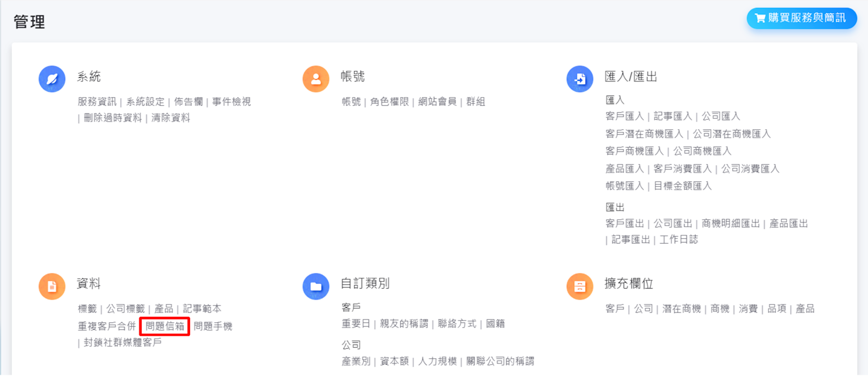Click the 資料 section document icon
The height and width of the screenshot is (376, 868).
coord(52,286)
